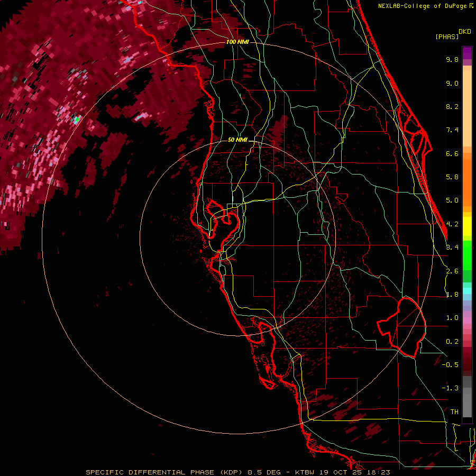Image resolution: width=476 pixels, height=476 pixels.
Task: Click the NEXLAB-College of DuPage title text
Action: click(422, 6)
